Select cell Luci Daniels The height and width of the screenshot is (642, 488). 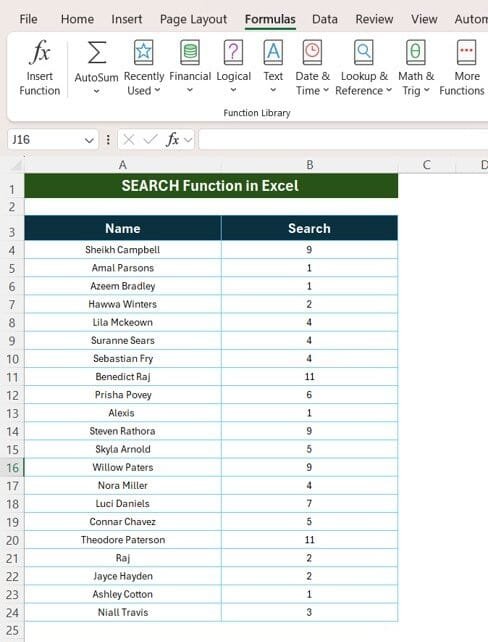click(x=123, y=504)
